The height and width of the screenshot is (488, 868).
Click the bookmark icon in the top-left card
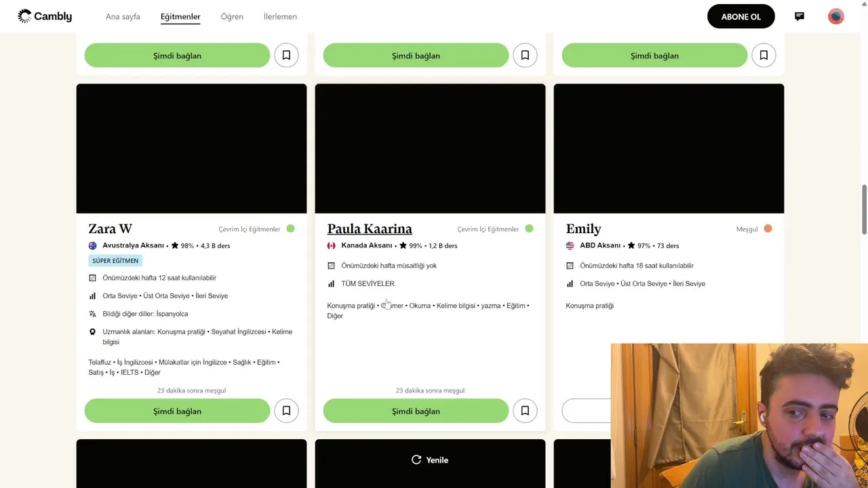pyautogui.click(x=286, y=56)
